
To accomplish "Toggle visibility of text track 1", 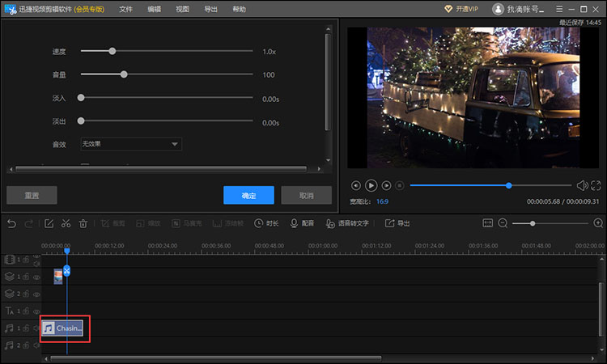I will 36,311.
